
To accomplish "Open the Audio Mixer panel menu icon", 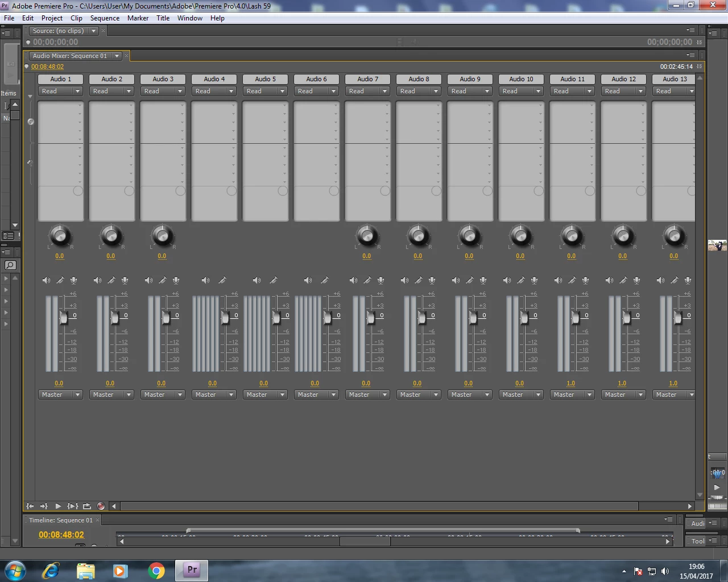I will coord(690,55).
